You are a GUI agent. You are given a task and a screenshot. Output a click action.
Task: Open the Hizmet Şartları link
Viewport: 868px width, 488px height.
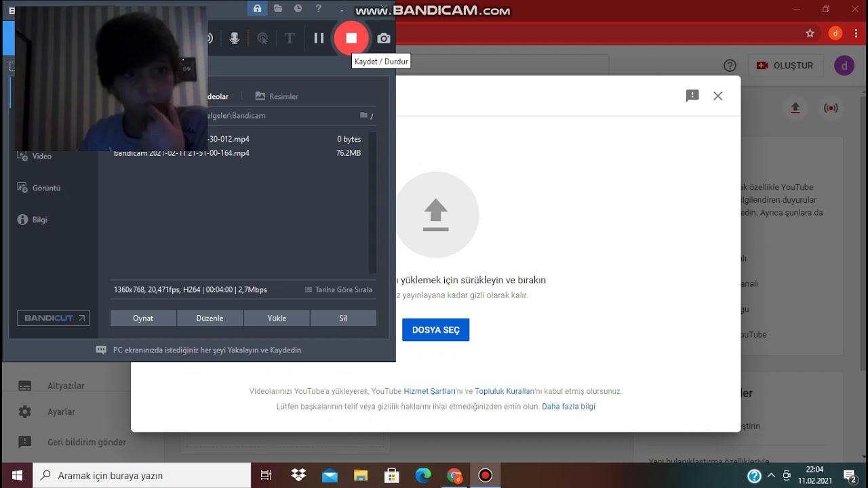[430, 391]
